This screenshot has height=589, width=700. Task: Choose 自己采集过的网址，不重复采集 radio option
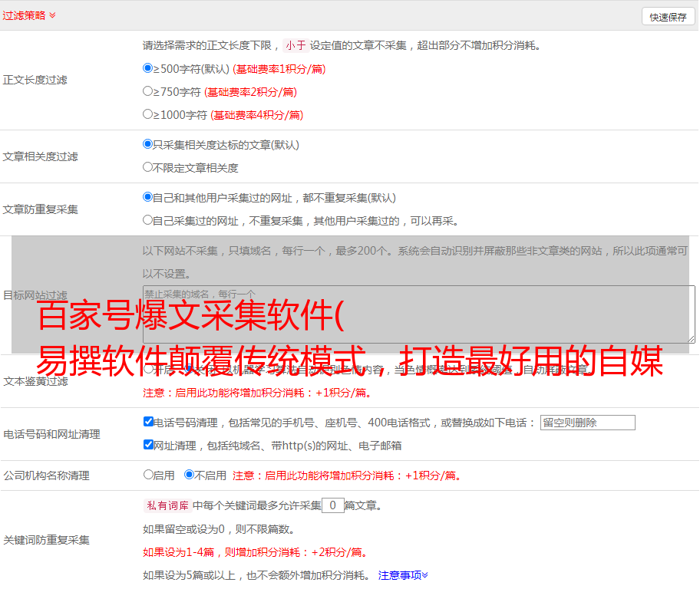tap(147, 220)
